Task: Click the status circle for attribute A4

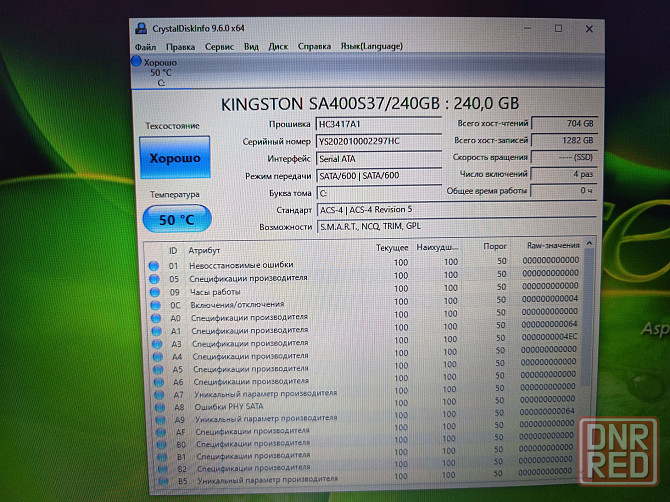Action: point(158,357)
